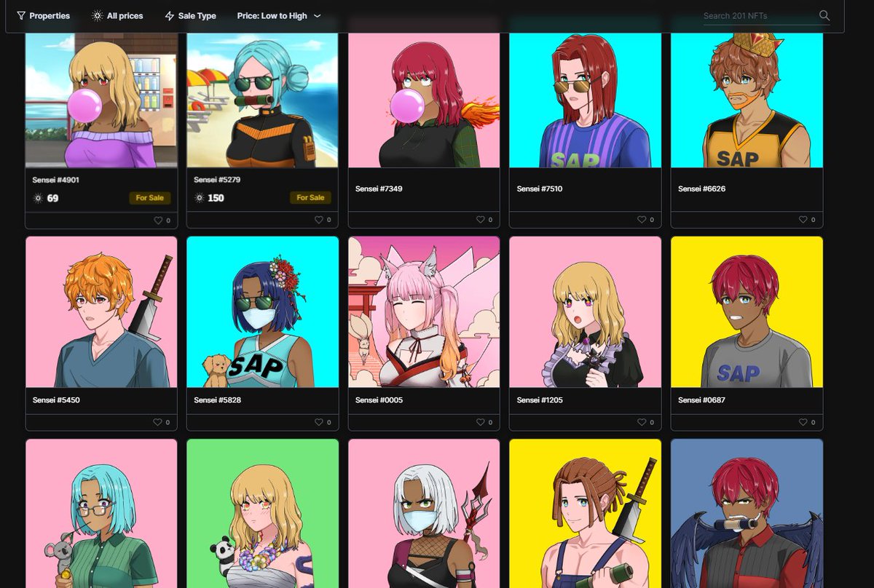Like Sensei #4901 with heart icon
This screenshot has height=588, width=874.
[x=157, y=220]
